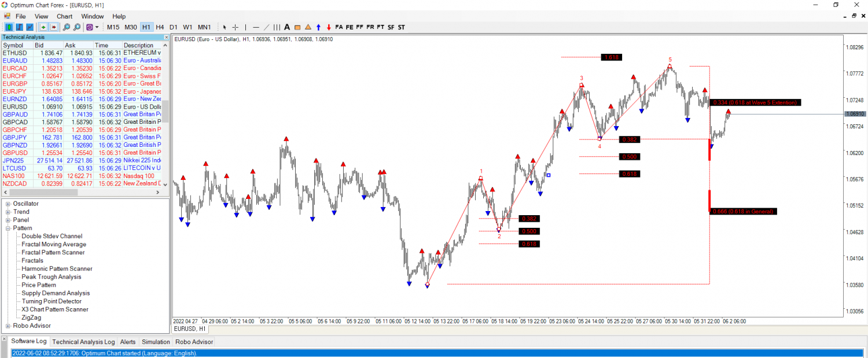Choose the Horizontal Line drawing tool

coord(256,27)
